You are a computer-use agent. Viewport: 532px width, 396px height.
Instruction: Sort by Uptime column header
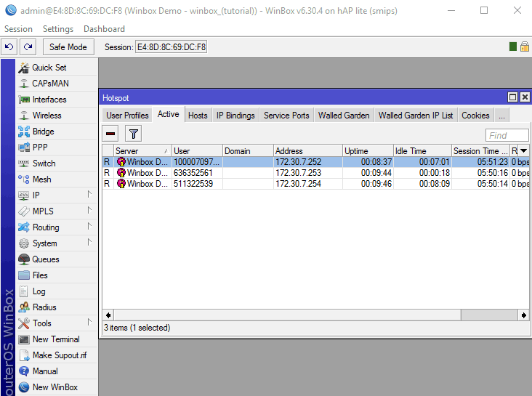[x=368, y=150]
